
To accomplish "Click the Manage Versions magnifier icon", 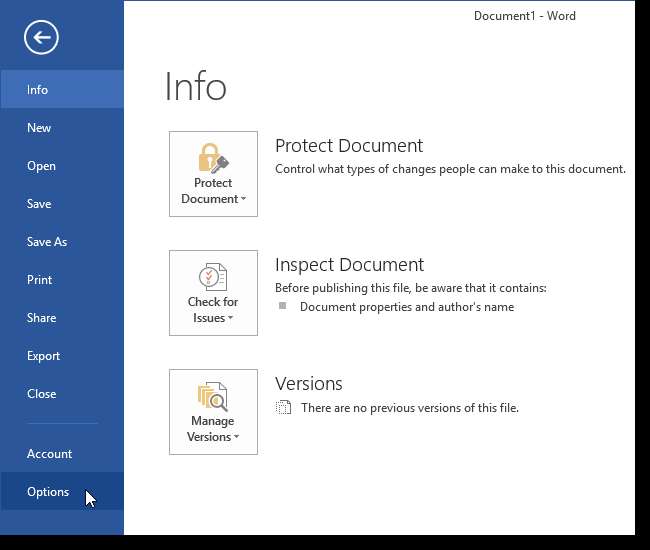I will (x=213, y=396).
